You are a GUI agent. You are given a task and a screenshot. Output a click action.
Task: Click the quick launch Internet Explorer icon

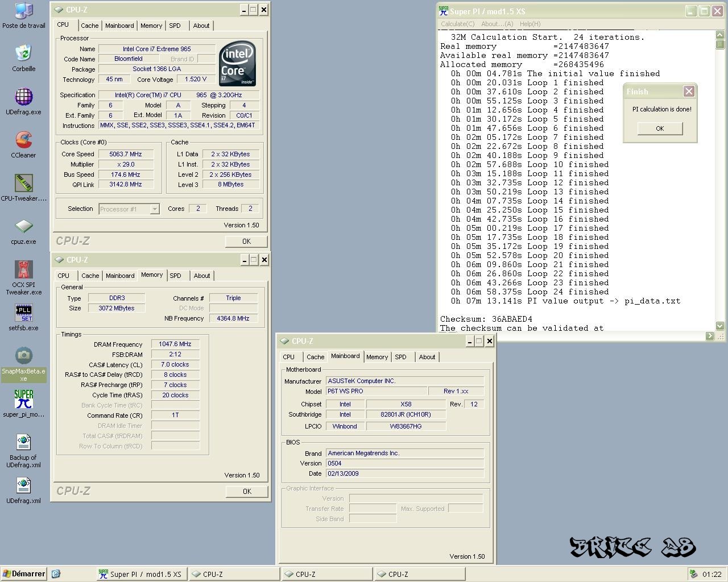pos(56,574)
